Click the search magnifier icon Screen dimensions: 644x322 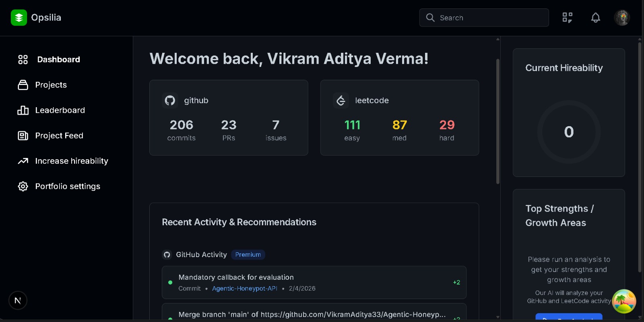click(x=430, y=18)
